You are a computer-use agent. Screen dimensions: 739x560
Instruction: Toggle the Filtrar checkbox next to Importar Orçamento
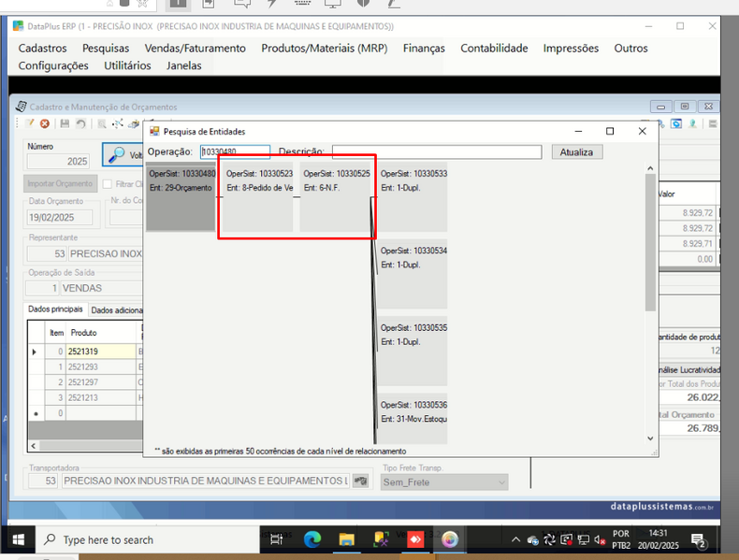pos(108,183)
